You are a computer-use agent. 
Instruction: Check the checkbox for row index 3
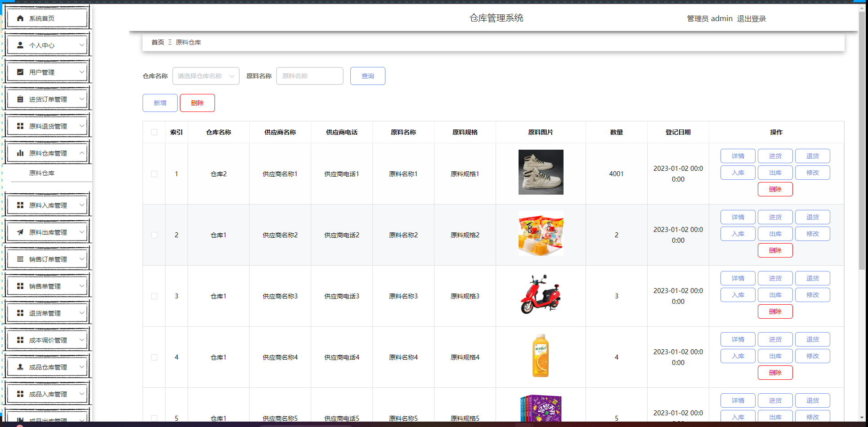click(x=154, y=296)
